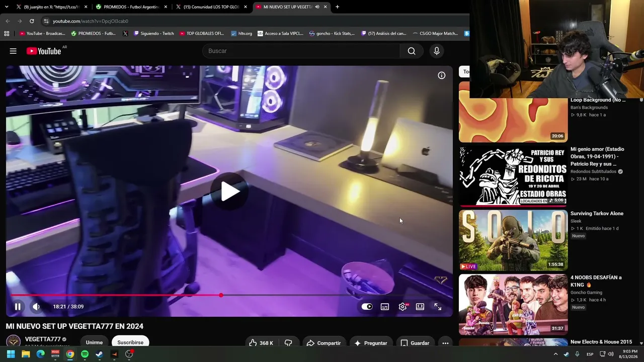This screenshot has height=362, width=644.
Task: Open the Surviving Tarkov Alone live thumbnail
Action: [513, 240]
